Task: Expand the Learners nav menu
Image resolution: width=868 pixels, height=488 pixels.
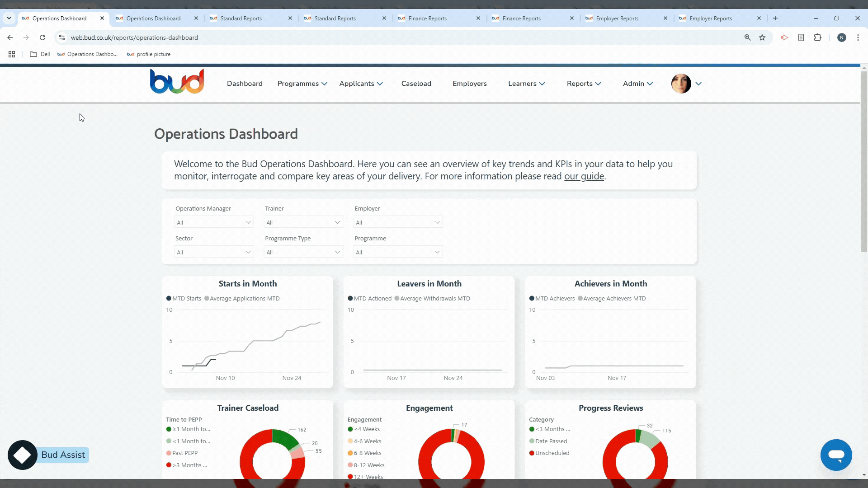Action: [x=527, y=84]
